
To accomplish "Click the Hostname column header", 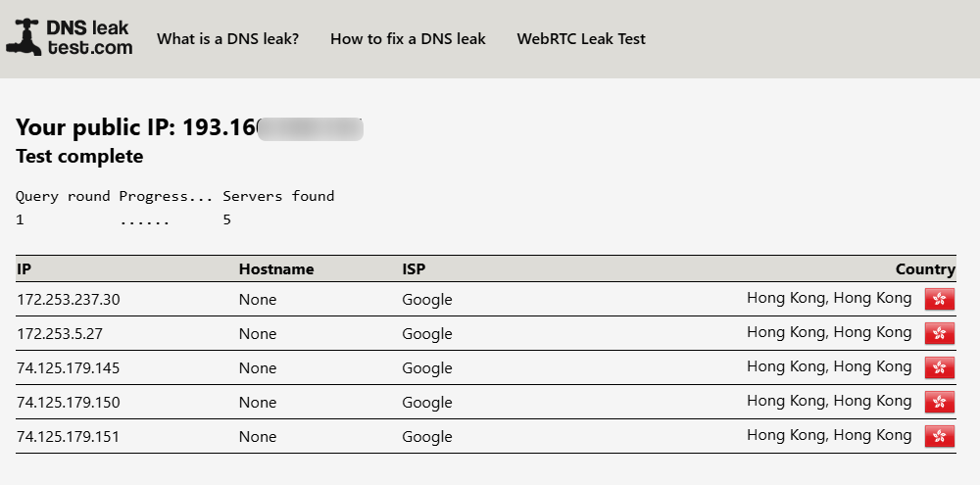I will pos(276,269).
